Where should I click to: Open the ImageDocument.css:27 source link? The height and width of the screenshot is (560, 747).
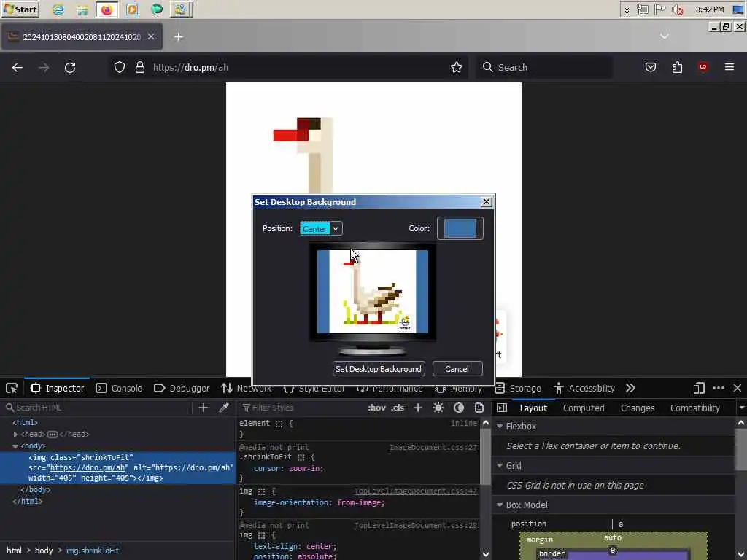pos(433,447)
